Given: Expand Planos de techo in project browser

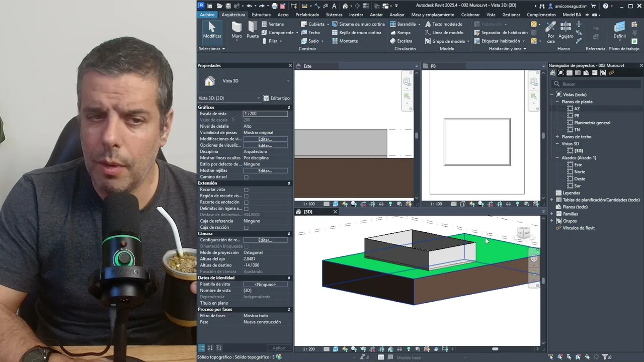Looking at the screenshot, I should point(557,137).
